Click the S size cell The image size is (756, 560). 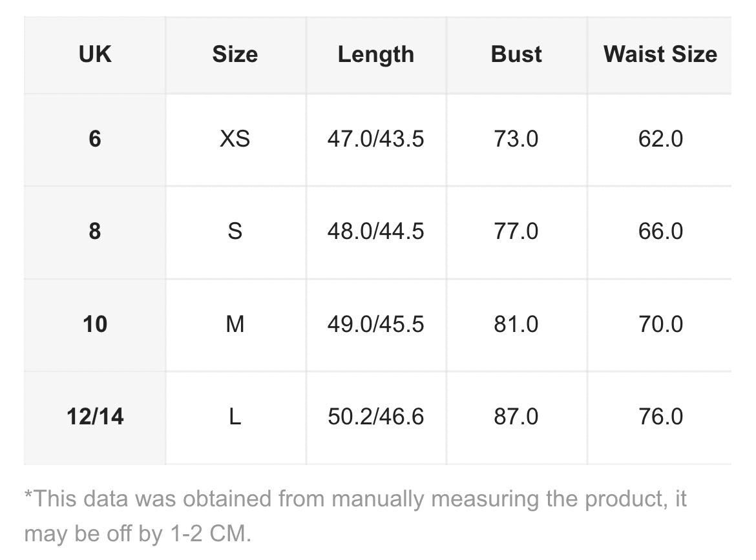(x=235, y=231)
